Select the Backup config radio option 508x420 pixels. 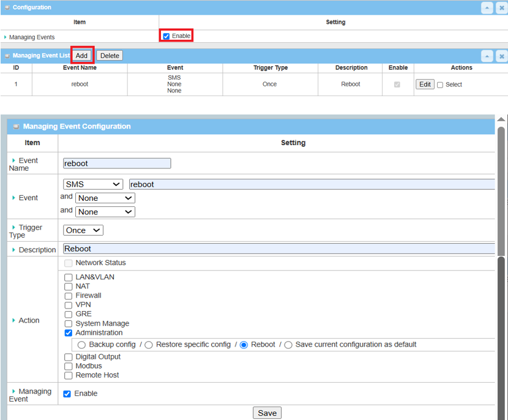[x=82, y=345]
